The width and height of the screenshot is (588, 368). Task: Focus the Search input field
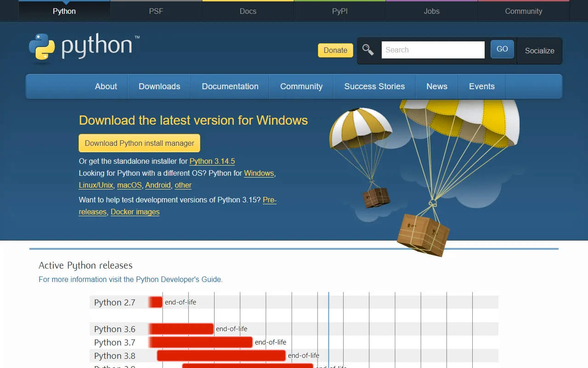click(x=433, y=50)
